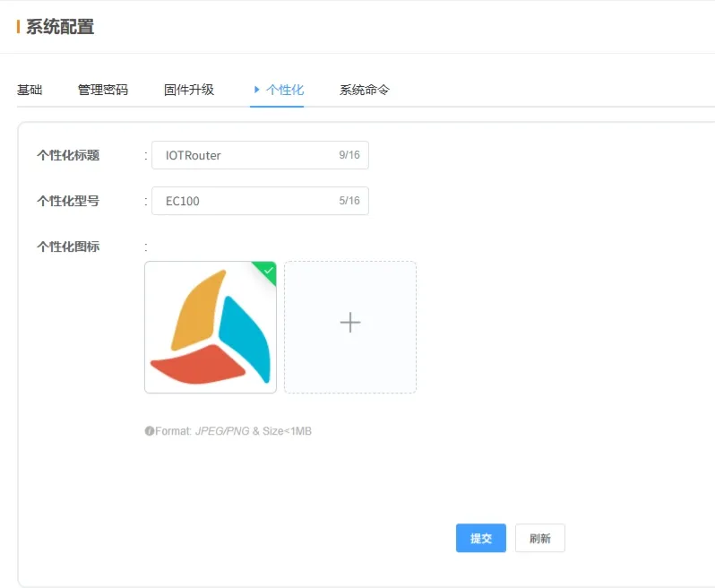Focus the 个性化型号 field containing EC100

242,201
